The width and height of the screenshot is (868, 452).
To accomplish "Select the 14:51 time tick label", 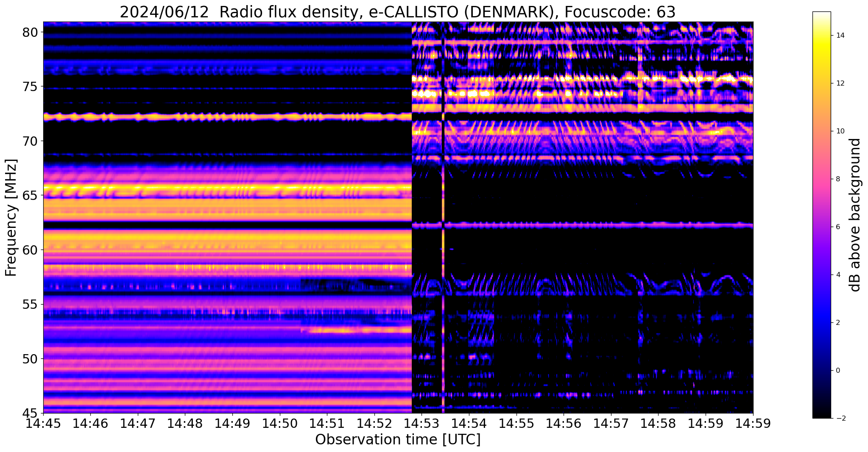I will pos(327,424).
